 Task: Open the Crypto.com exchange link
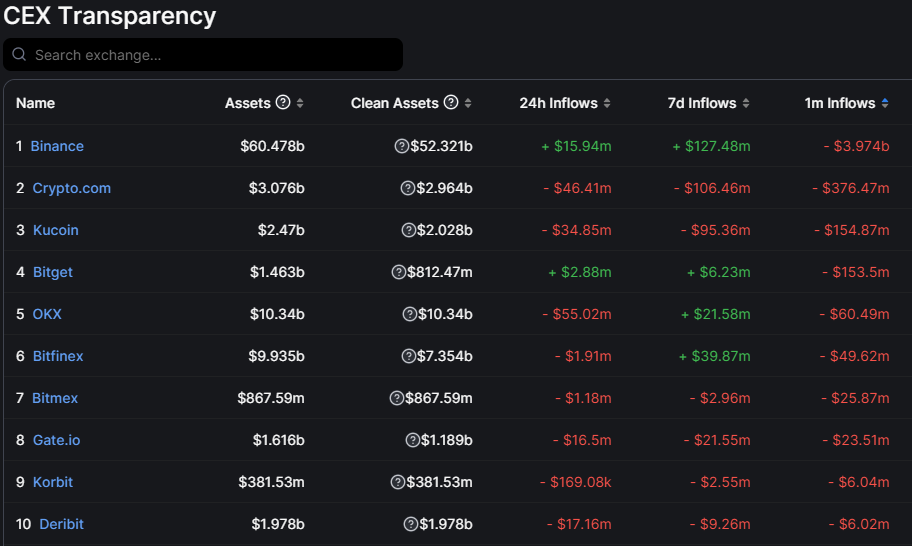coord(71,188)
